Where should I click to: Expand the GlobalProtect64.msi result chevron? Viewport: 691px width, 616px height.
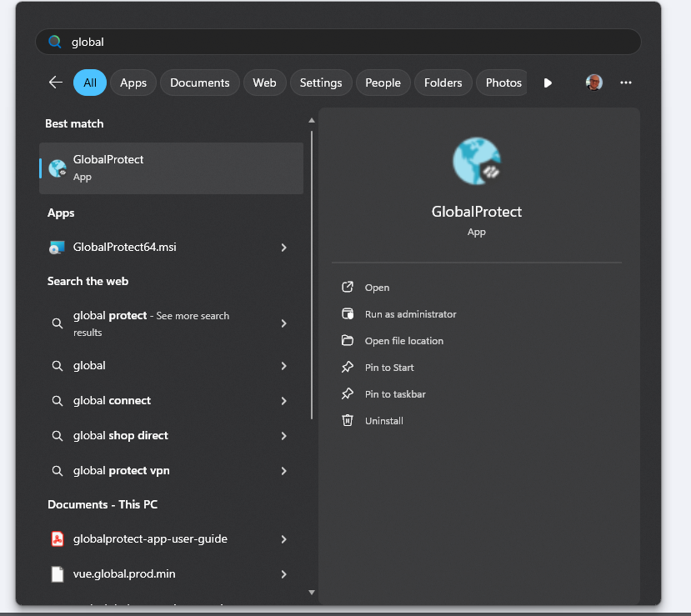284,248
